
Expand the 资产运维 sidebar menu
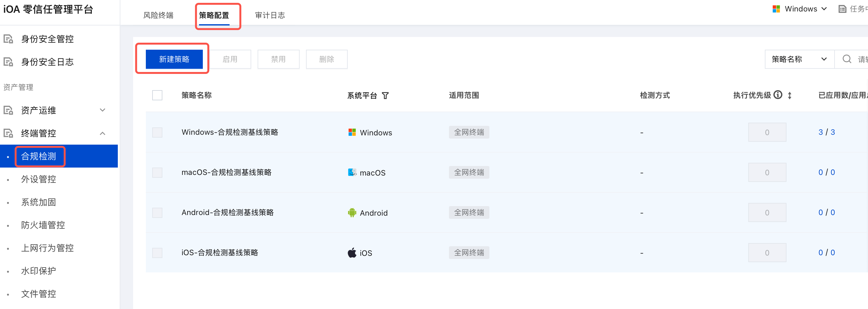pos(103,110)
